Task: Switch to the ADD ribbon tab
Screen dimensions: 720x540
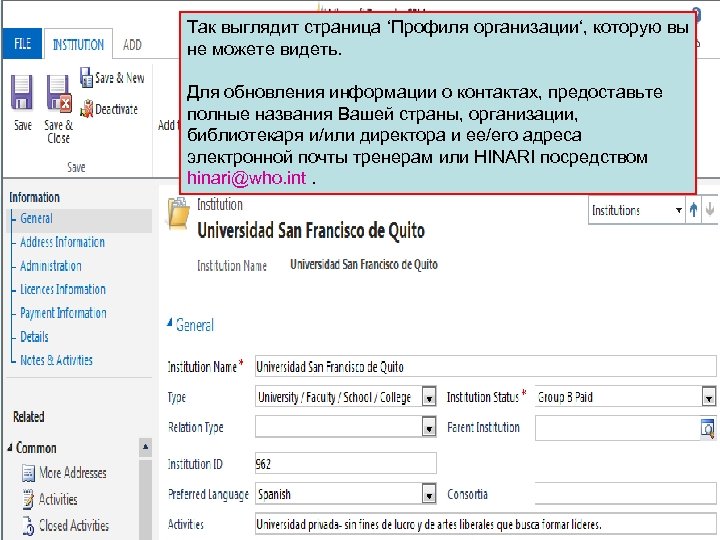Action: tap(132, 45)
